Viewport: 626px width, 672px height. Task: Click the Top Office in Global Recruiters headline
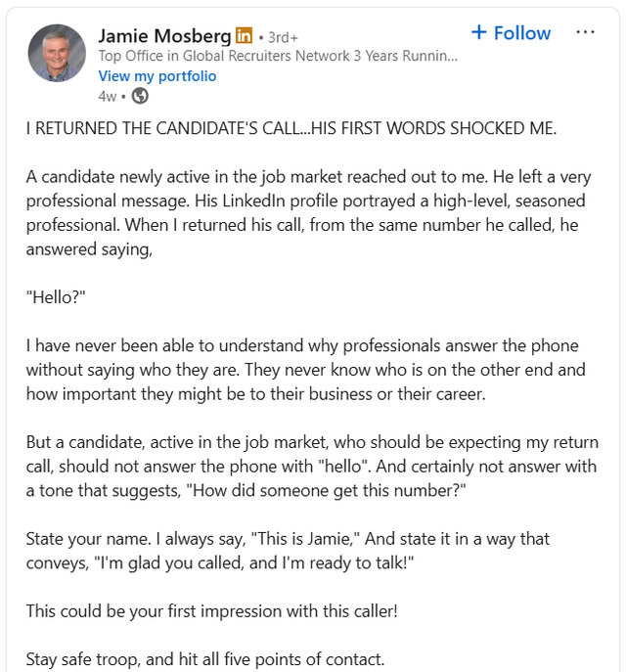[x=277, y=57]
